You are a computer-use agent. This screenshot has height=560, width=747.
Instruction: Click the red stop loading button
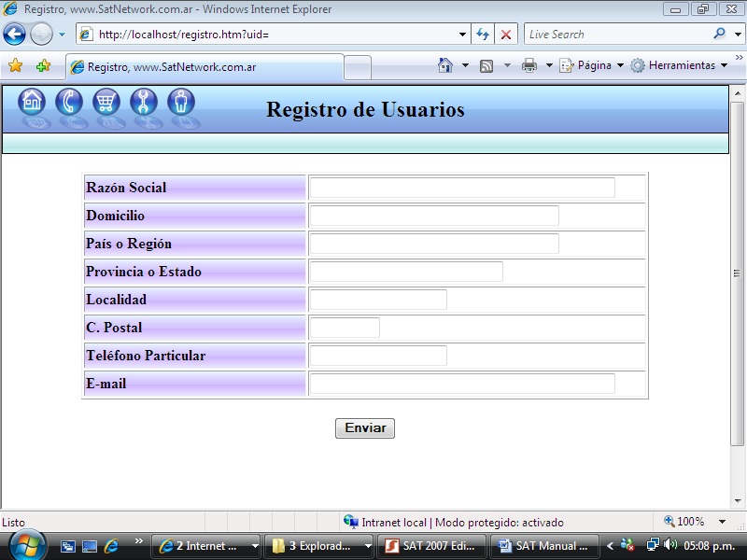tap(506, 35)
